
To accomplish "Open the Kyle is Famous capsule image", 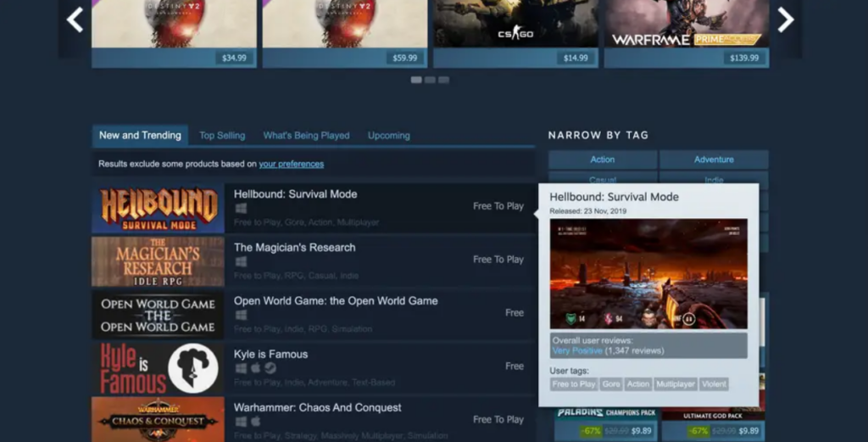I will [x=158, y=368].
